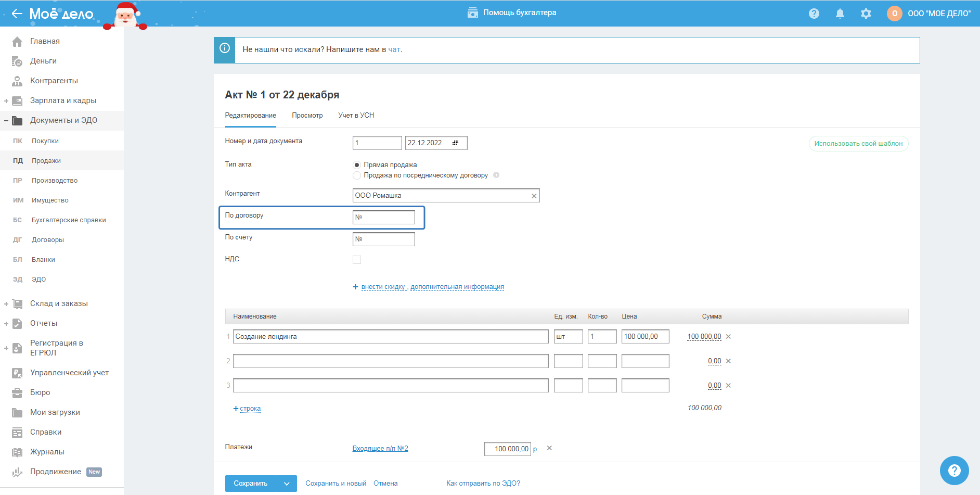Click Использовать свой шаблон button

click(x=858, y=144)
